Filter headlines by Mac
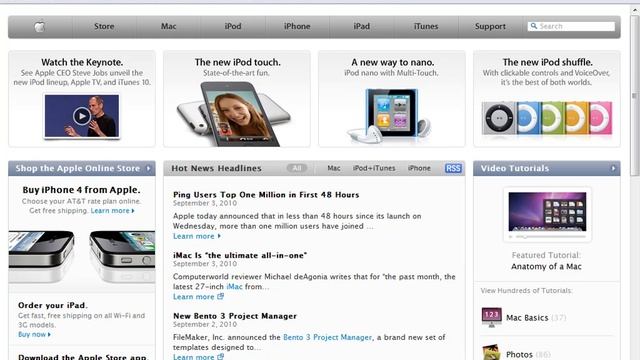 click(333, 168)
